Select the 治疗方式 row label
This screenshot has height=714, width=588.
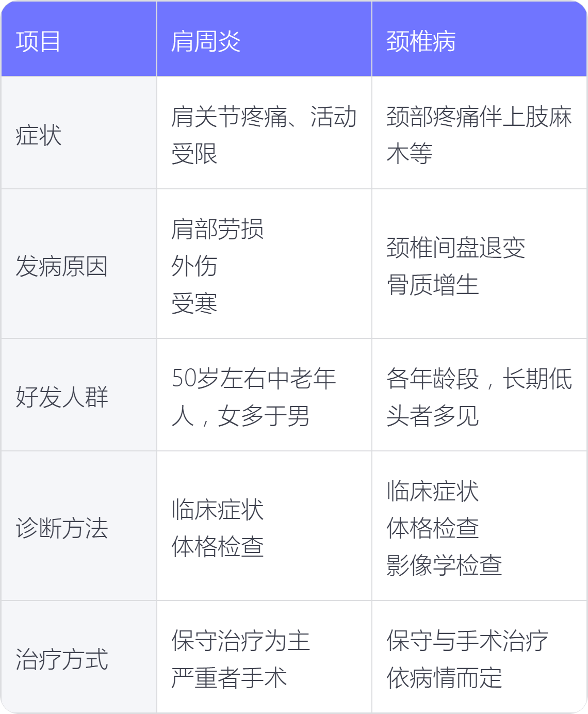62,659
